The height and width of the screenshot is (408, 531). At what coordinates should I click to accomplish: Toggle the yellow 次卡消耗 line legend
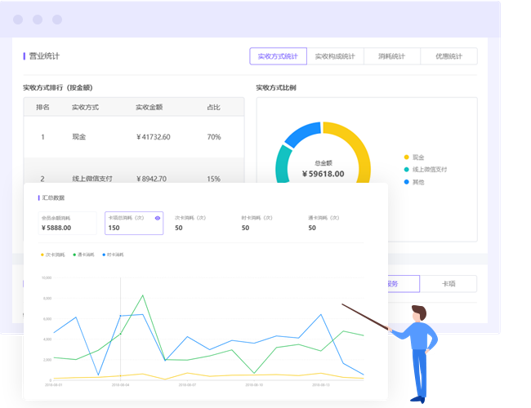[x=53, y=255]
